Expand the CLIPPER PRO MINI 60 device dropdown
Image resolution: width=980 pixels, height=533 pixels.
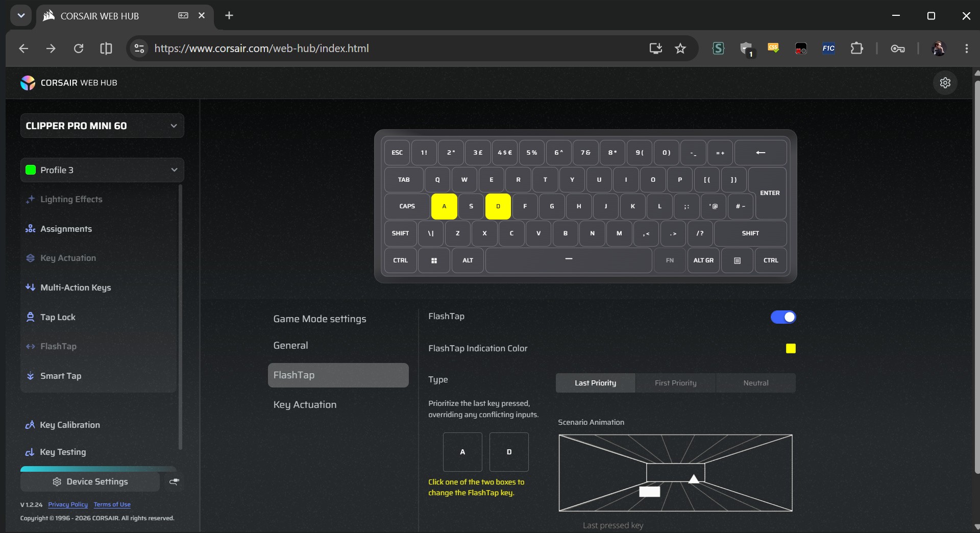click(x=102, y=126)
